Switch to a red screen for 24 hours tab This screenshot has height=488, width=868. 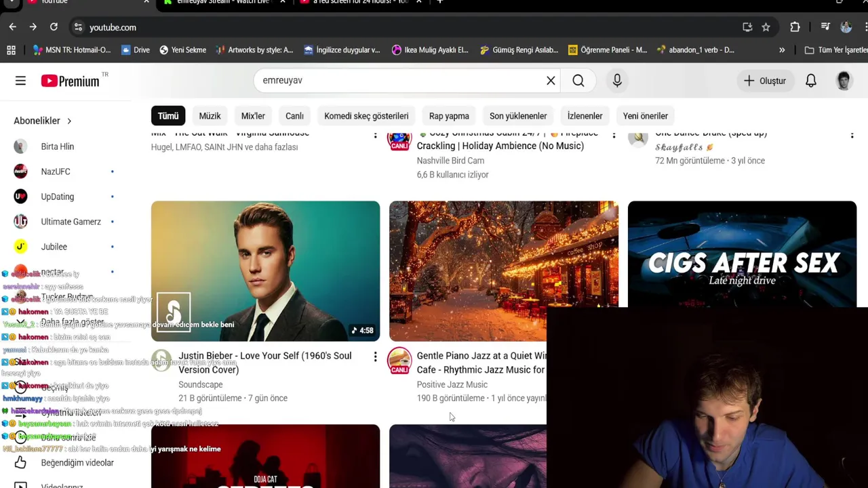point(359,2)
